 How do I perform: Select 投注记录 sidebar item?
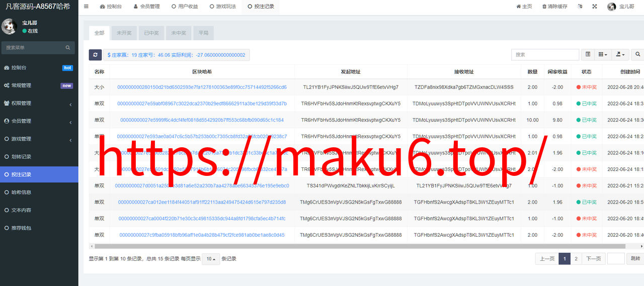point(39,174)
